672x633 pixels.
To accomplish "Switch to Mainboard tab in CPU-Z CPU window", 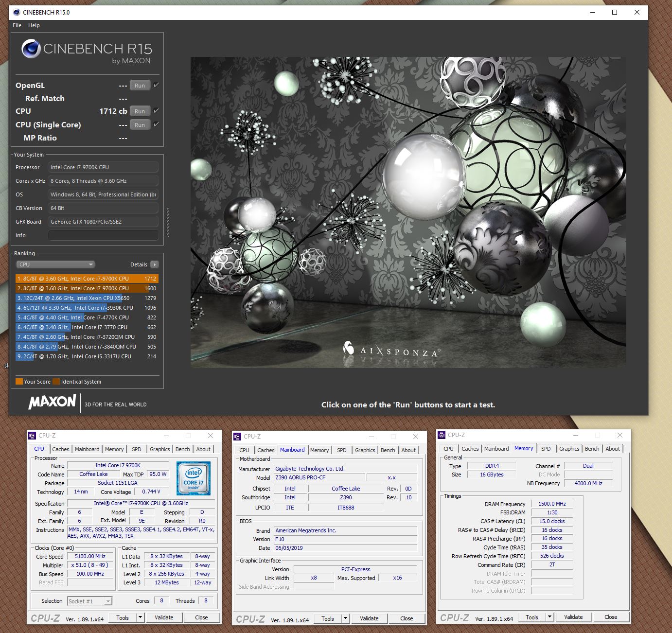I will [87, 449].
